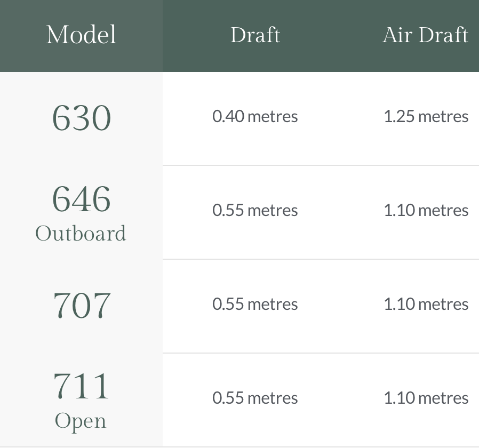Click the Model column header
The image size is (479, 448).
81,35
